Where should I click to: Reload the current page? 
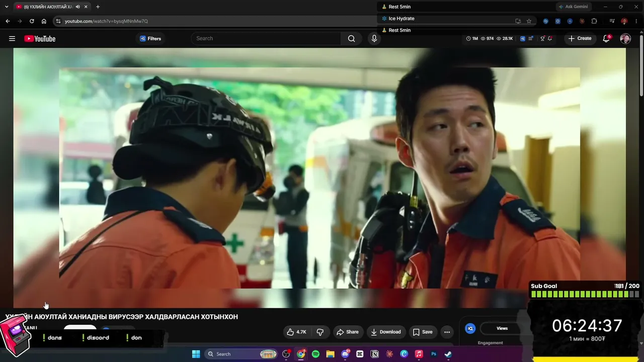coord(32,21)
